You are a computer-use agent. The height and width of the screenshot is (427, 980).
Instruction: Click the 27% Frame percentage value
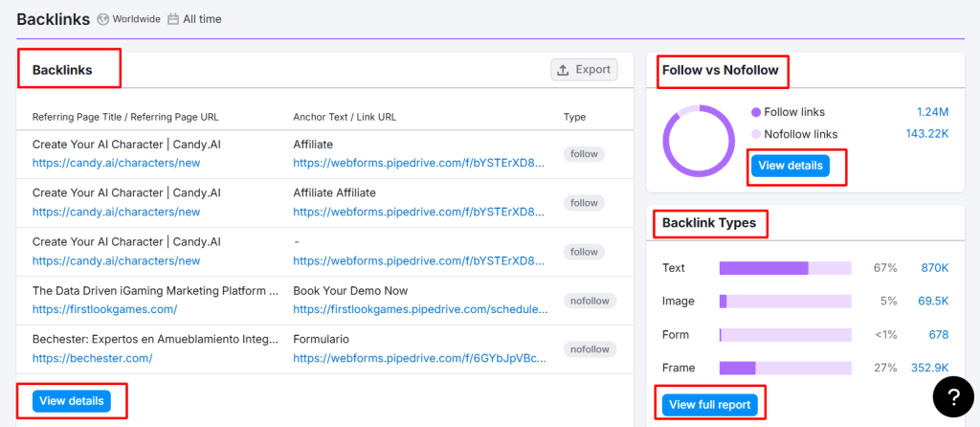[885, 368]
